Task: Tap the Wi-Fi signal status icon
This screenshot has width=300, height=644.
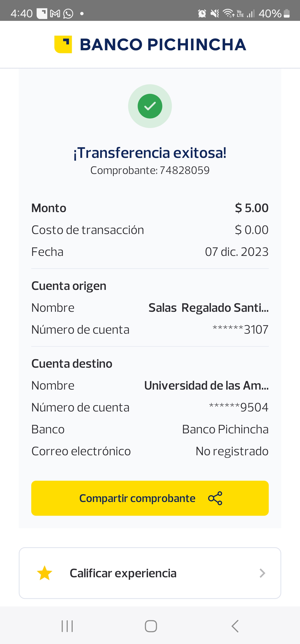Action: point(228,14)
